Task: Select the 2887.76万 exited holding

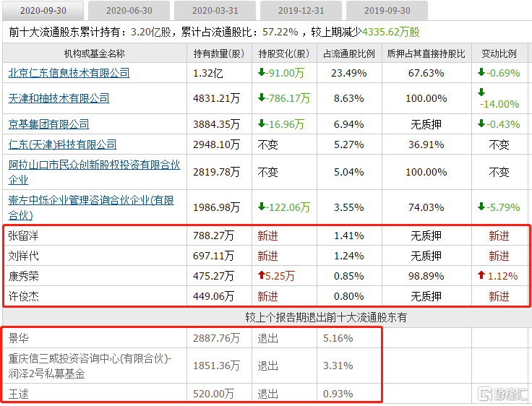Action: [x=216, y=338]
